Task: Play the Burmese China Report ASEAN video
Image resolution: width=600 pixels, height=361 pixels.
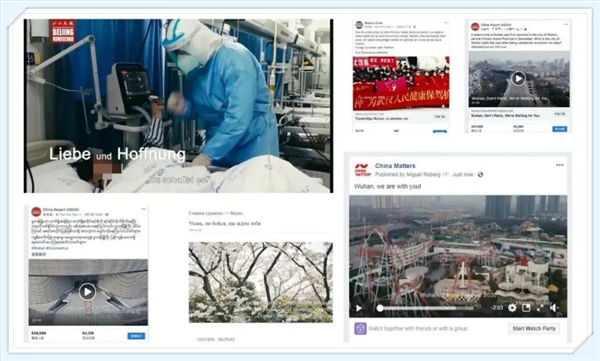Action: click(87, 292)
